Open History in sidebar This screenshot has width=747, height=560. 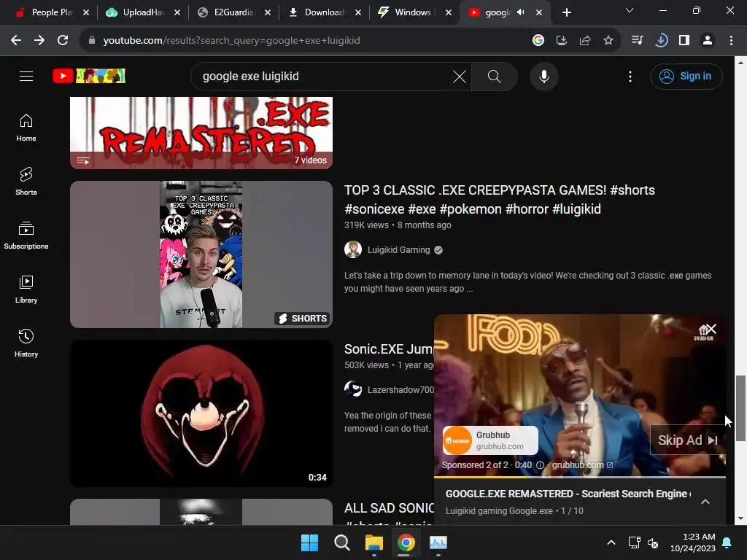click(x=26, y=343)
